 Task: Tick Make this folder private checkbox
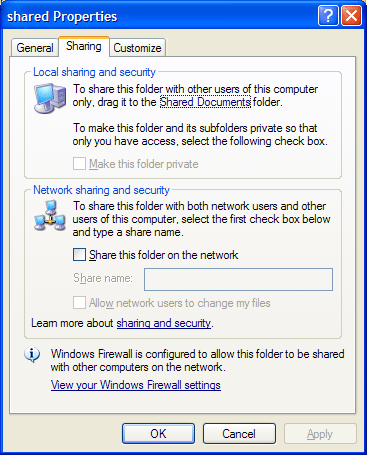coord(79,164)
